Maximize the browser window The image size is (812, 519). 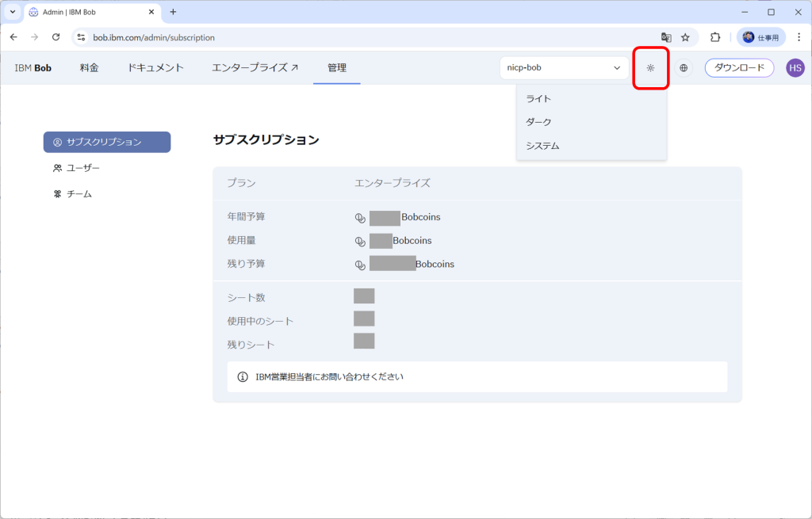(771, 12)
